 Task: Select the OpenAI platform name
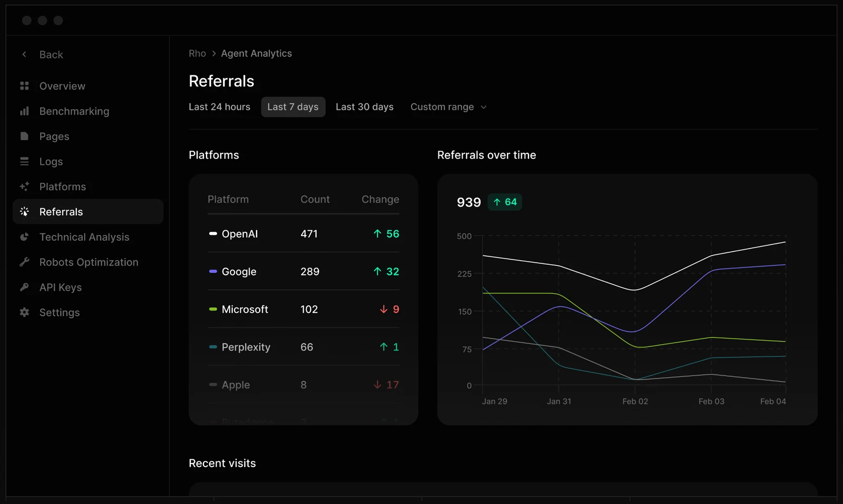240,234
